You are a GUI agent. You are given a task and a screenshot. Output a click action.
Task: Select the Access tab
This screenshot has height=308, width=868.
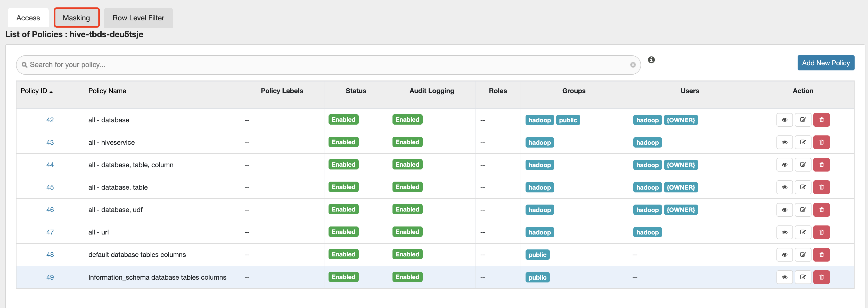(x=28, y=18)
